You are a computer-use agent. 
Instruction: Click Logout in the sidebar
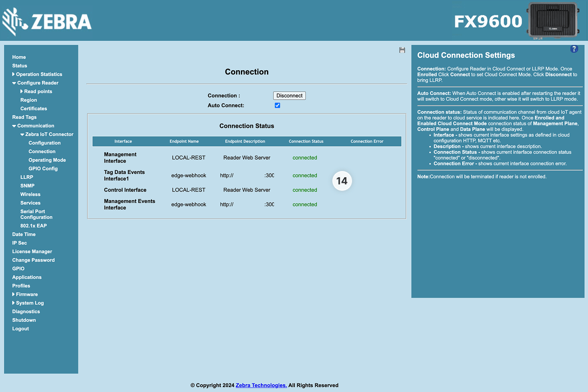click(20, 329)
